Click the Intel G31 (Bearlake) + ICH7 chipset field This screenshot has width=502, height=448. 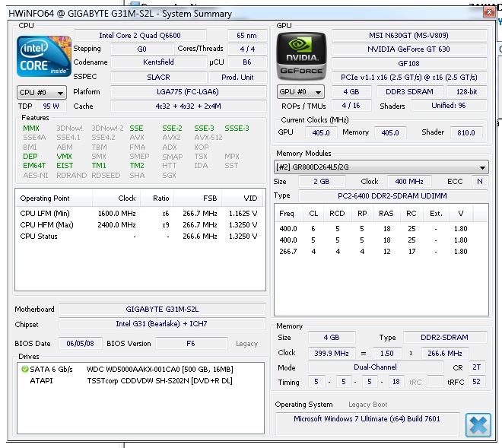coord(162,324)
